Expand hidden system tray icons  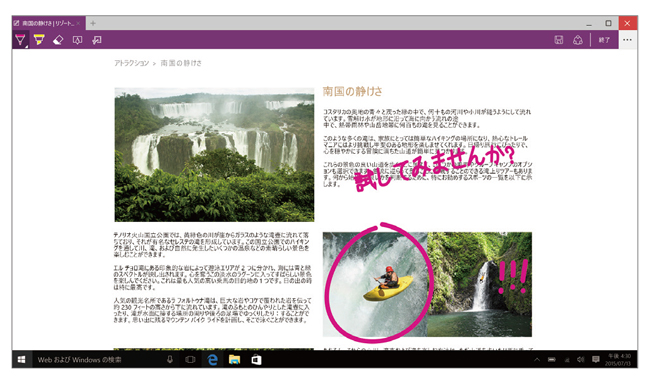pyautogui.click(x=537, y=360)
